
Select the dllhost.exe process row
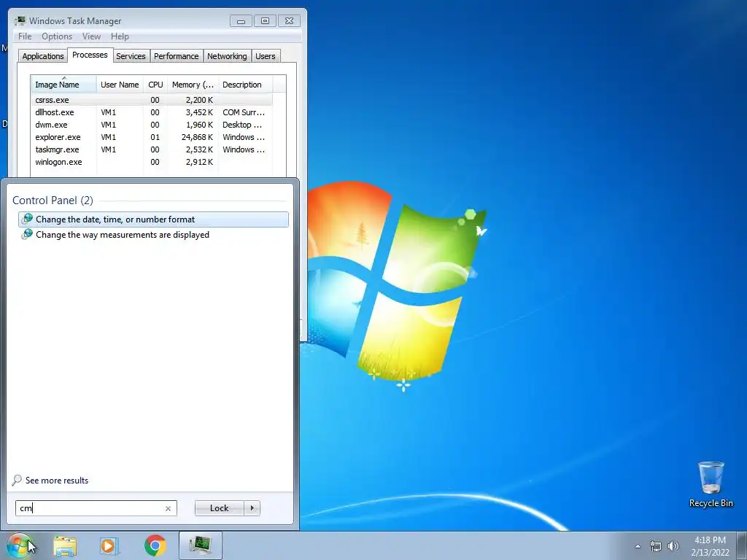152,112
